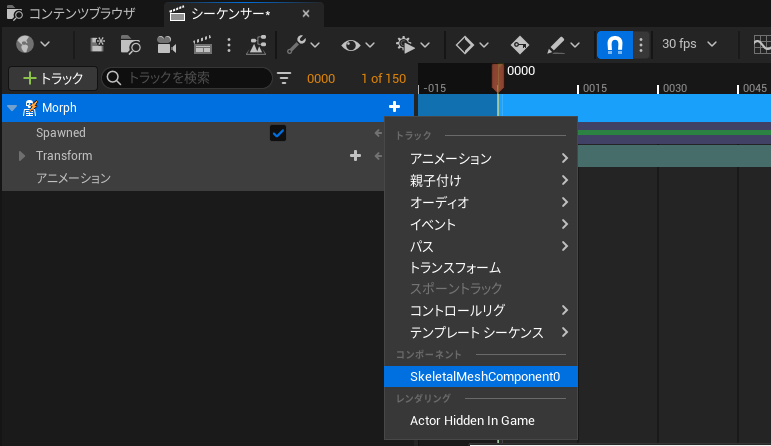Screen dimensions: 771x446
Task: Click the render movie clapperboard icon
Action: (203, 45)
